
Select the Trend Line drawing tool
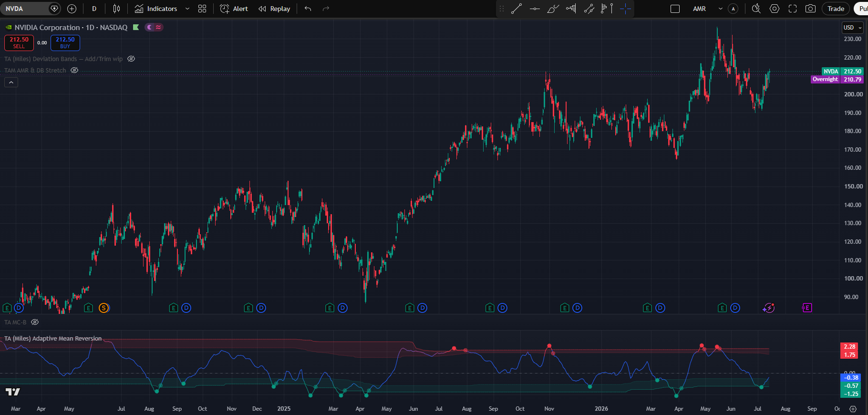517,9
